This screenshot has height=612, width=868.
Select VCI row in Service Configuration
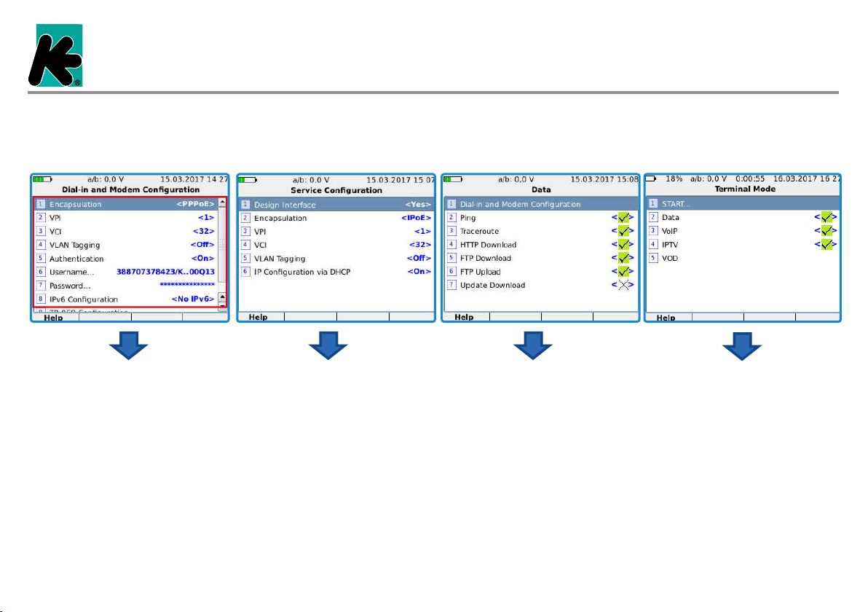coord(336,245)
